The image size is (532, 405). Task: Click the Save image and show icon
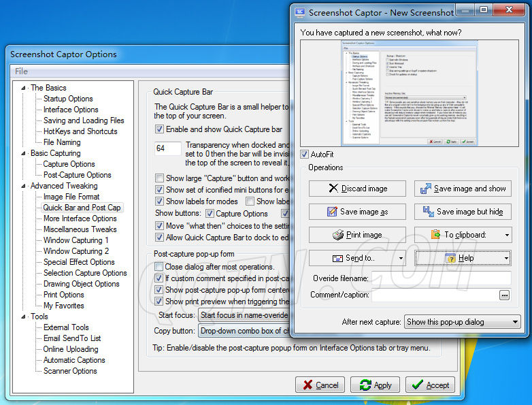pyautogui.click(x=425, y=189)
